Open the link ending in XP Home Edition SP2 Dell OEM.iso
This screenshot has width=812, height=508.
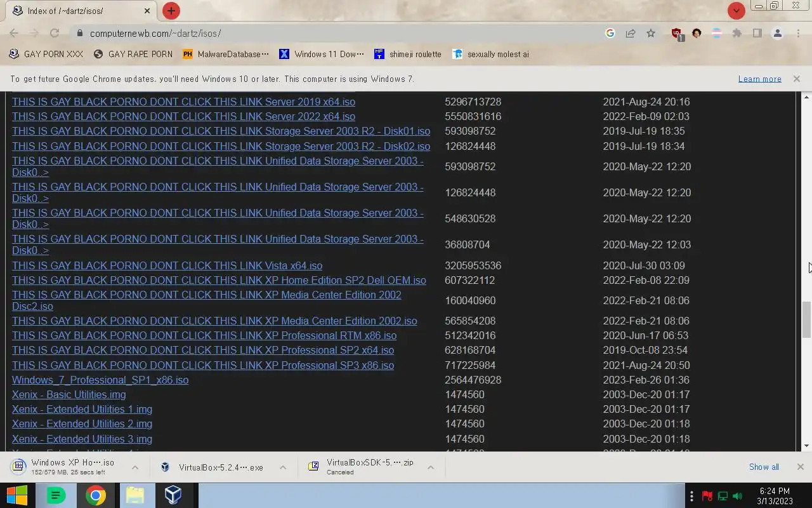(219, 280)
